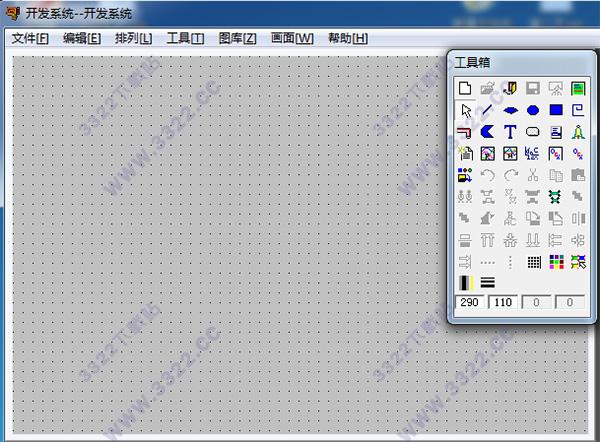Click the field showing 110
600x442 pixels.
(503, 302)
